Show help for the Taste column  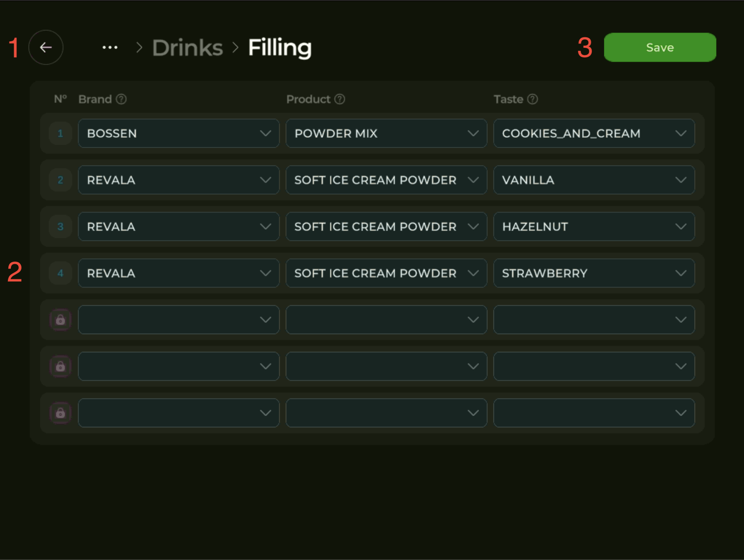point(532,99)
